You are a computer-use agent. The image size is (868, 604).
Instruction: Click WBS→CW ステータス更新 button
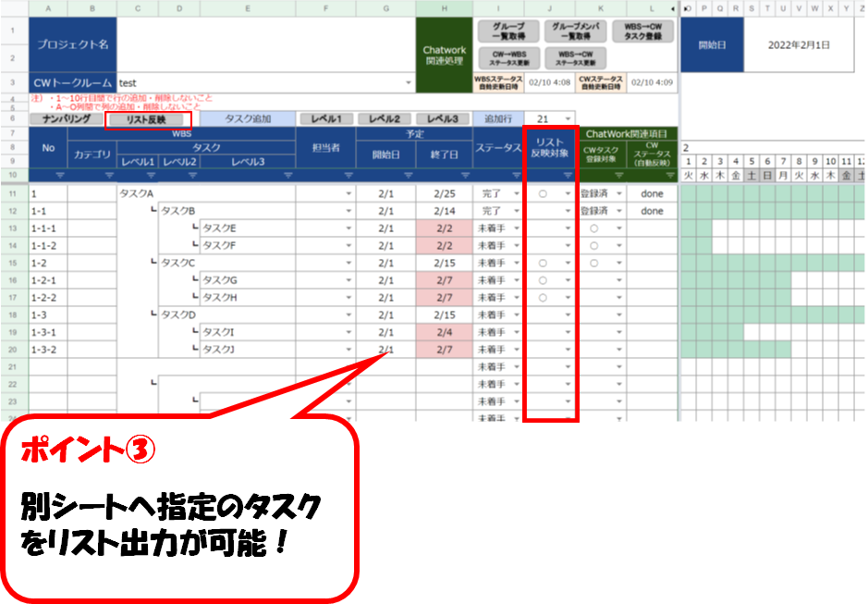575,57
